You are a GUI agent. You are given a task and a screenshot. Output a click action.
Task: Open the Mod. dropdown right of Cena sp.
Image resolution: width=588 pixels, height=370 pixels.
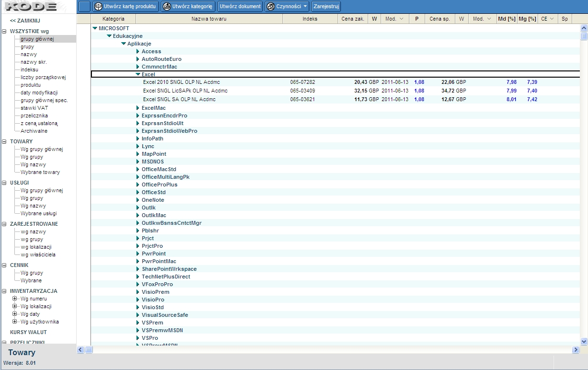[489, 19]
